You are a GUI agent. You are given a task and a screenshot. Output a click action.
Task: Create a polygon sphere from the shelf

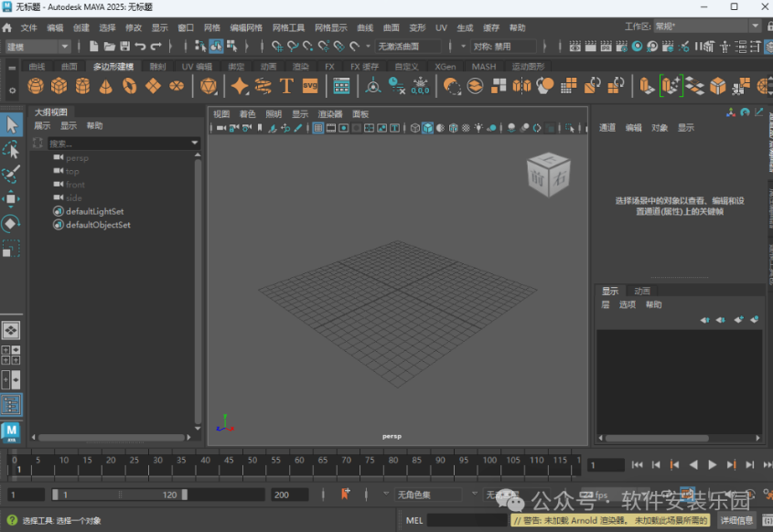click(36, 86)
